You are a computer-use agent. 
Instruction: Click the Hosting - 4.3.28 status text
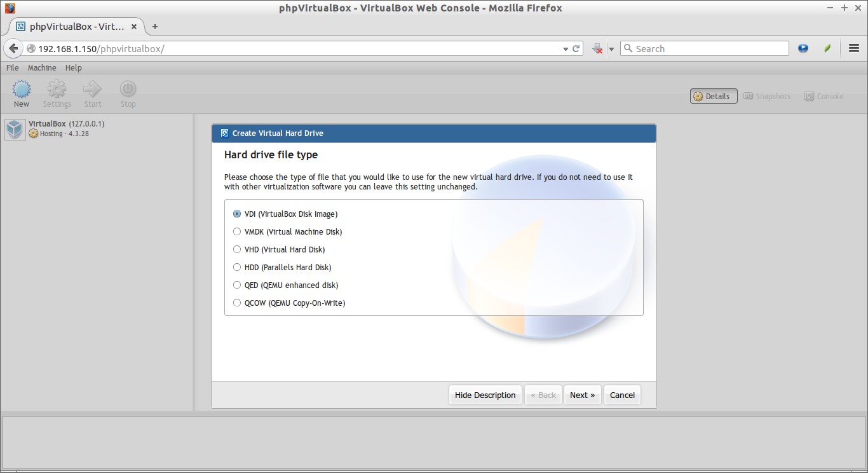point(64,134)
